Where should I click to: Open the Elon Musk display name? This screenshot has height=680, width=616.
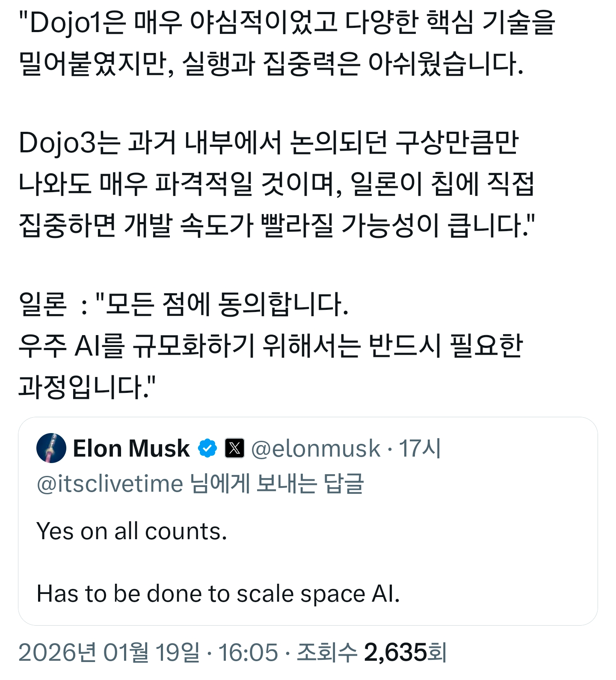click(x=131, y=448)
